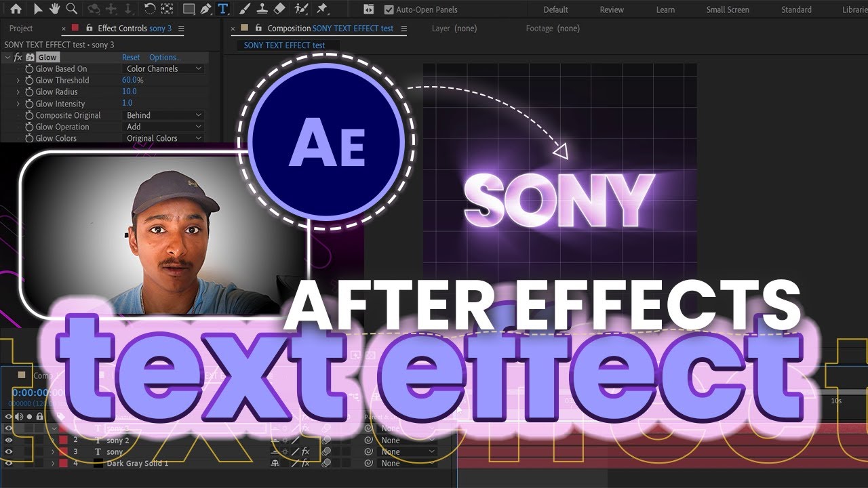Select the Brush tool

click(x=245, y=9)
